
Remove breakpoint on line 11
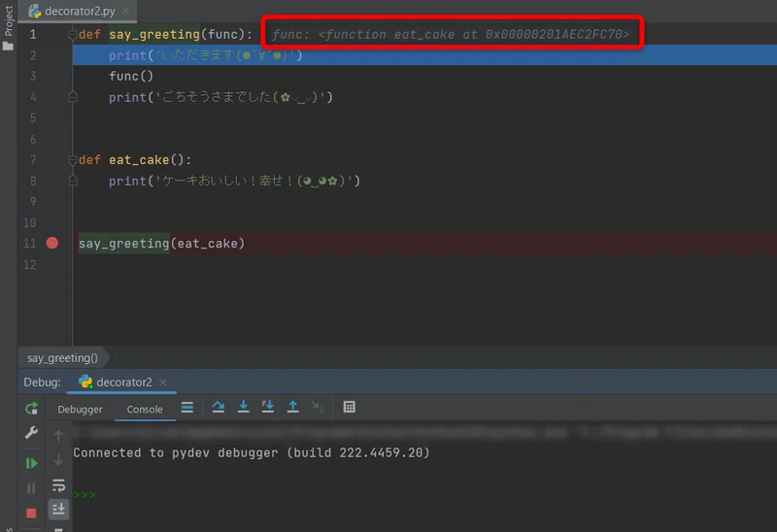coord(52,244)
